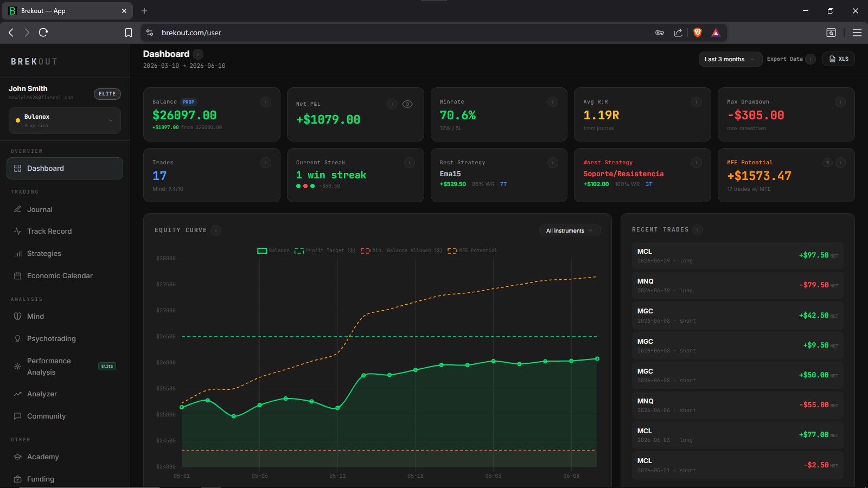This screenshot has height=488, width=868.
Task: Open the Brave Shields icon
Action: (x=698, y=33)
